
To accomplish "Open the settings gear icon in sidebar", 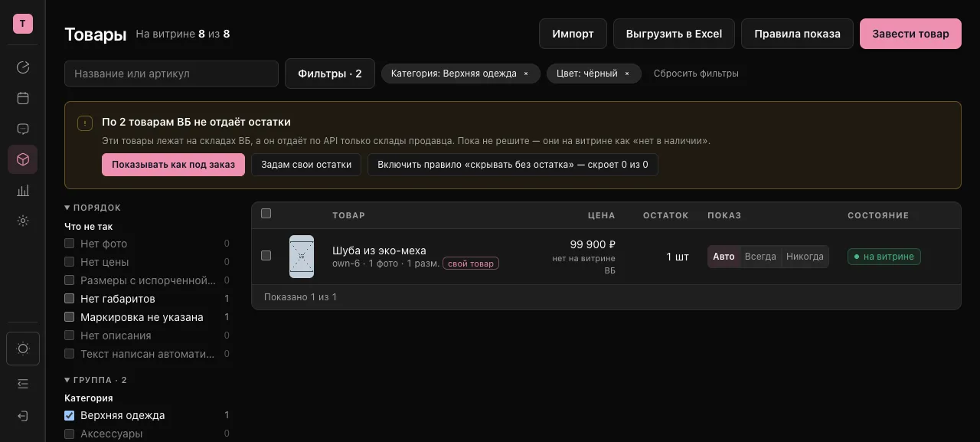I will [x=23, y=221].
